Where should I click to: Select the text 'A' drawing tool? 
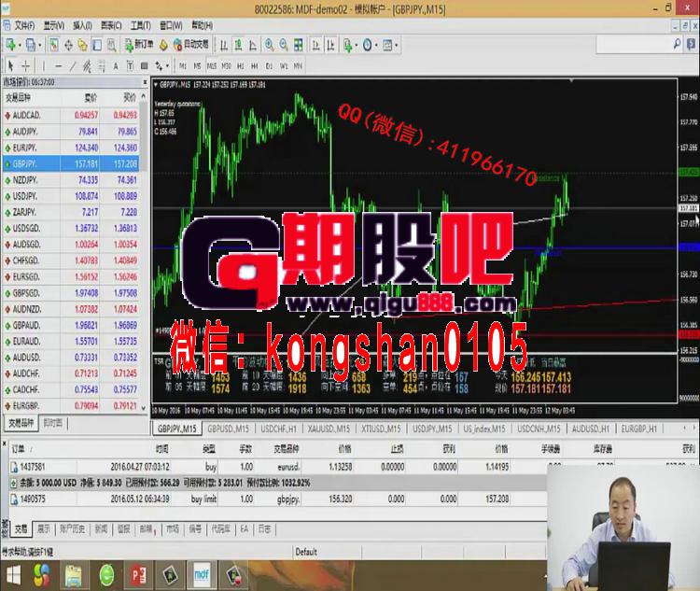point(116,66)
